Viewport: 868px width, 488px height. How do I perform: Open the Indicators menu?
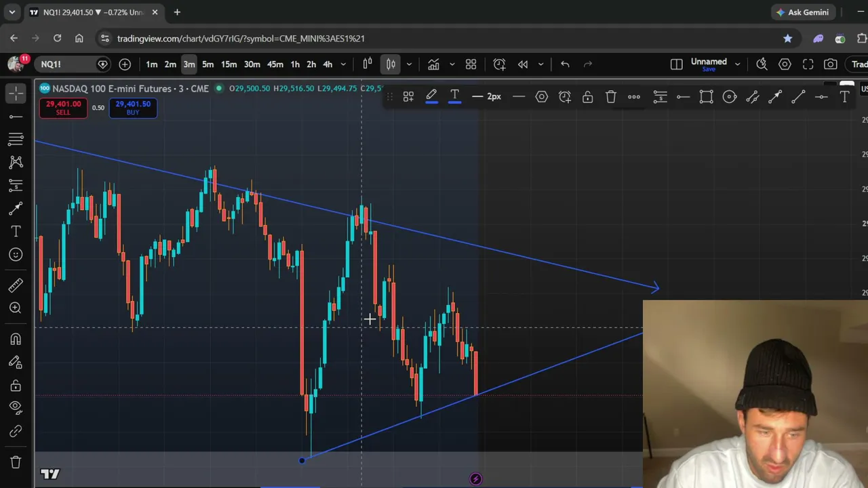click(433, 64)
